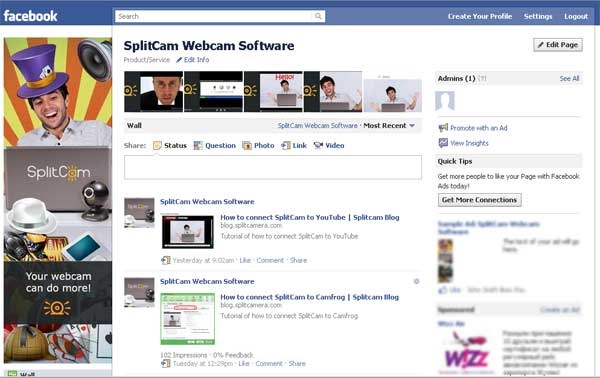Viewport: 600px width, 378px height.
Task: Click See All admins link
Action: [569, 78]
